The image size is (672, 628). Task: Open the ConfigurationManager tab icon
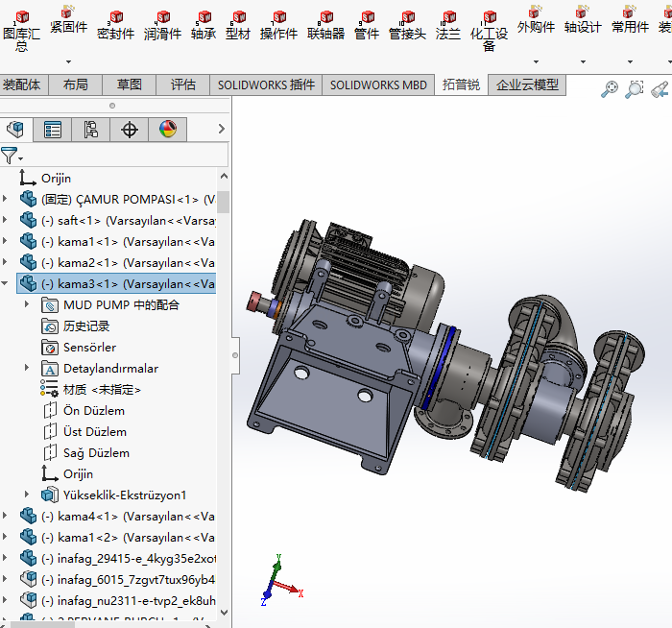pos(91,129)
